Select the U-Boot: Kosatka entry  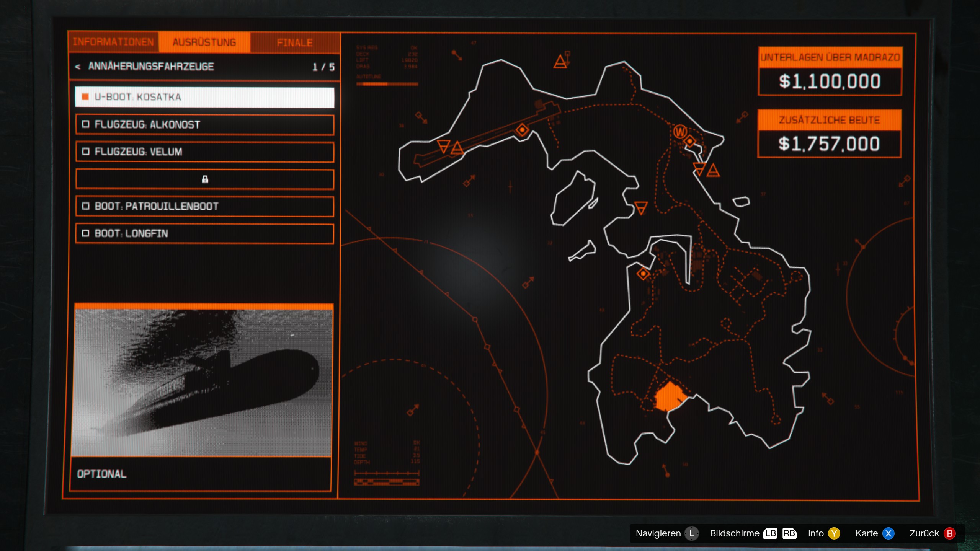pyautogui.click(x=204, y=97)
